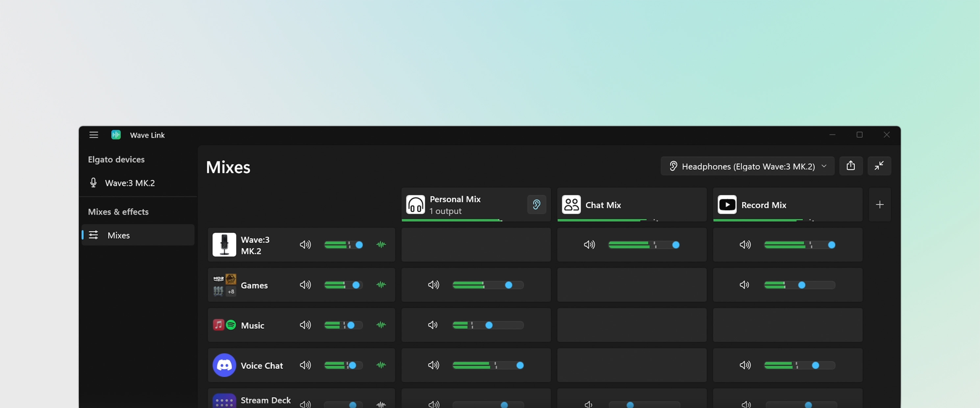Viewport: 980px width, 408px height.
Task: Open Headphones output device dropdown
Action: point(747,166)
